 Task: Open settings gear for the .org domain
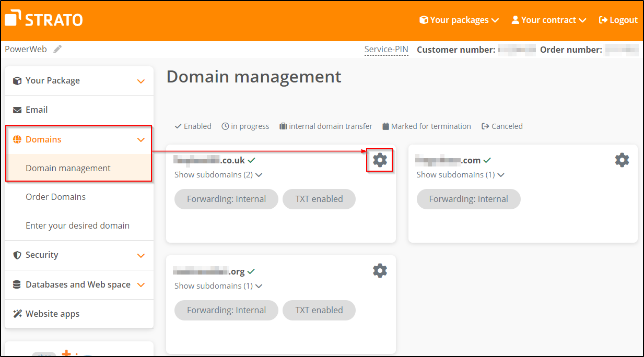click(x=380, y=270)
